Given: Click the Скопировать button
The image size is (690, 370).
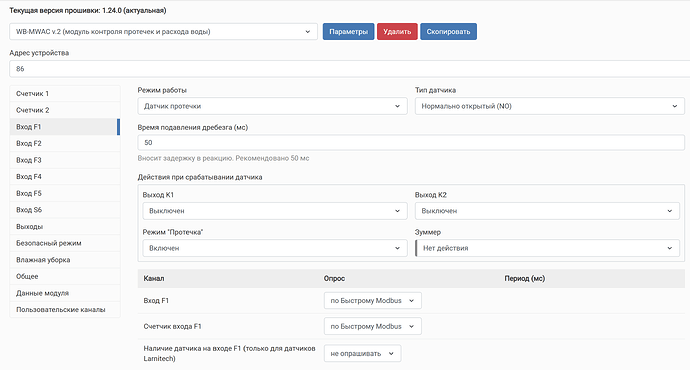Looking at the screenshot, I should tap(448, 32).
